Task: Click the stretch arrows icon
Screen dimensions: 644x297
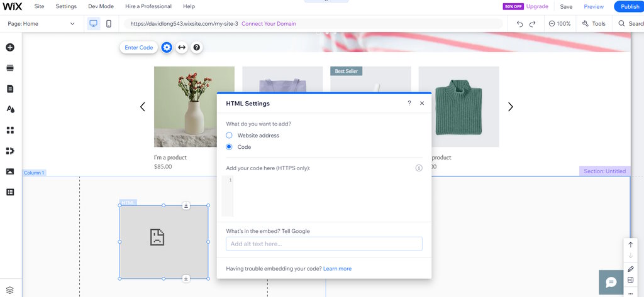Action: coord(182,47)
